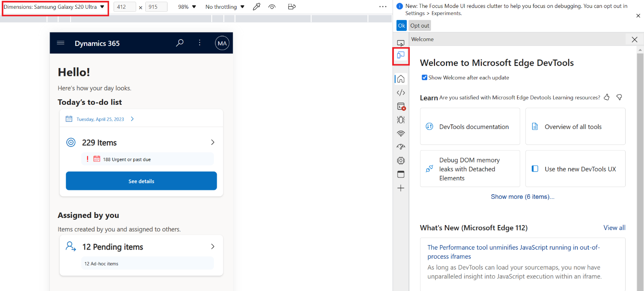The image size is (644, 291).
Task: Click the Dynamics 365 title
Action: pyautogui.click(x=97, y=43)
